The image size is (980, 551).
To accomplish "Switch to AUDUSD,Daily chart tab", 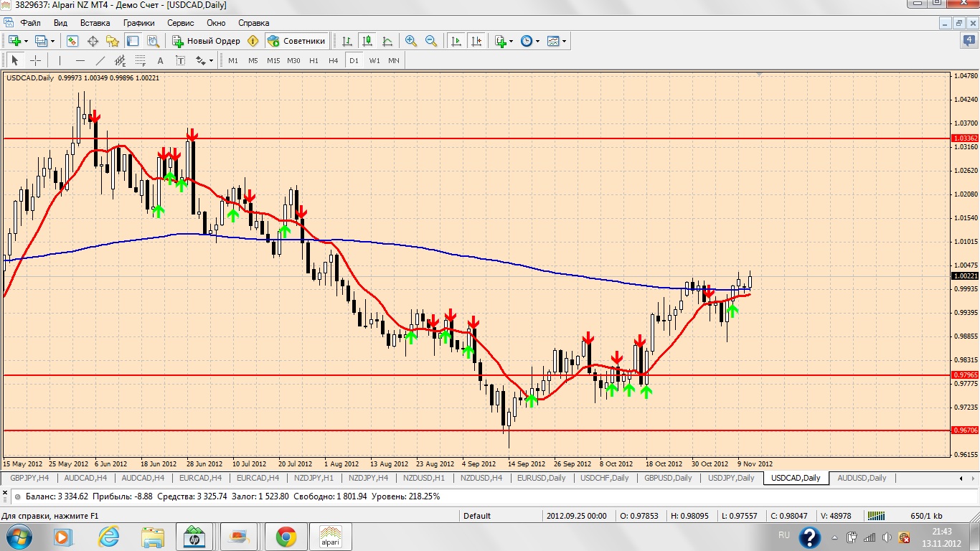I will click(862, 478).
